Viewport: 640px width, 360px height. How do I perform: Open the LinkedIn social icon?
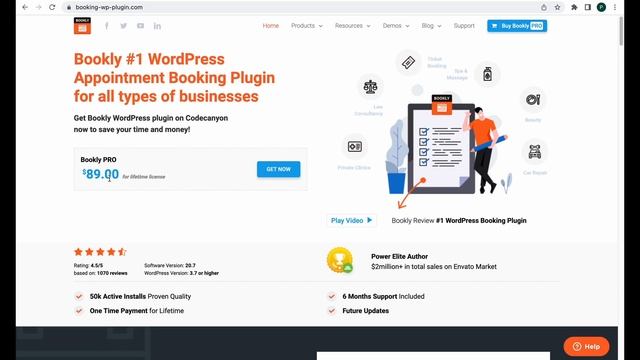click(x=157, y=26)
